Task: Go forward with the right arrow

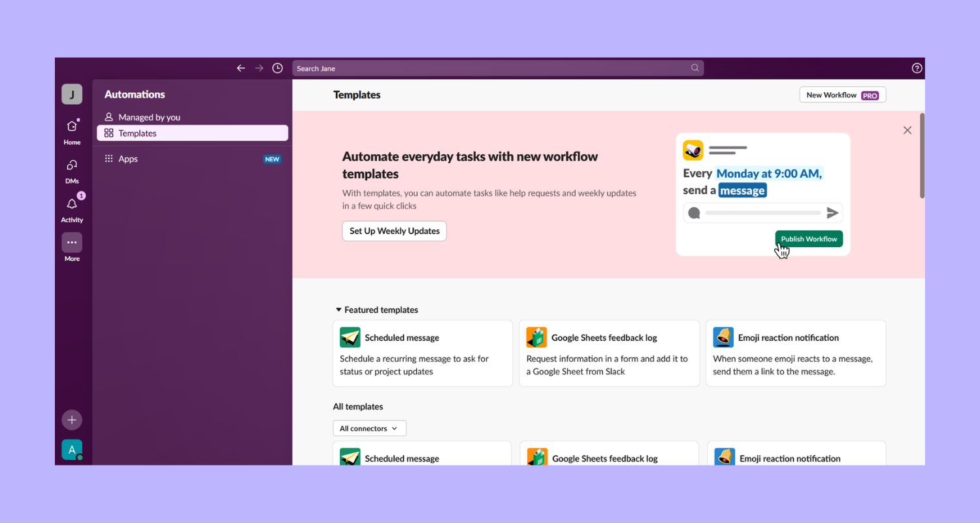Action: 259,68
